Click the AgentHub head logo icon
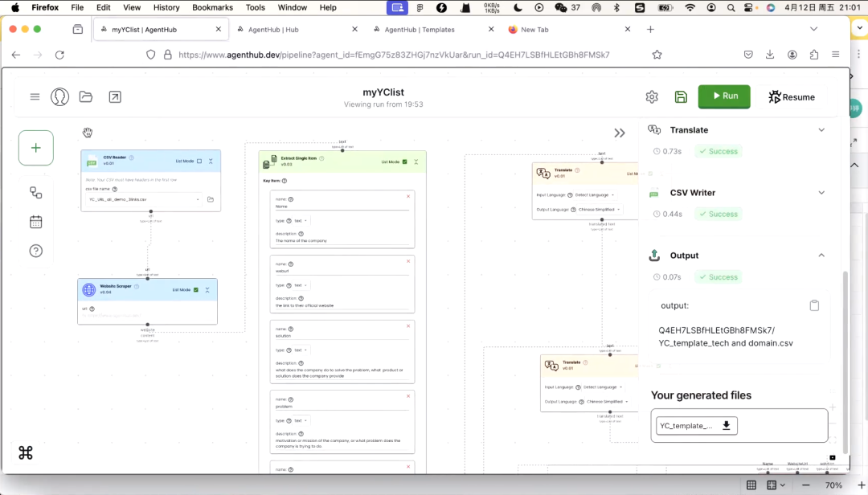 click(59, 97)
